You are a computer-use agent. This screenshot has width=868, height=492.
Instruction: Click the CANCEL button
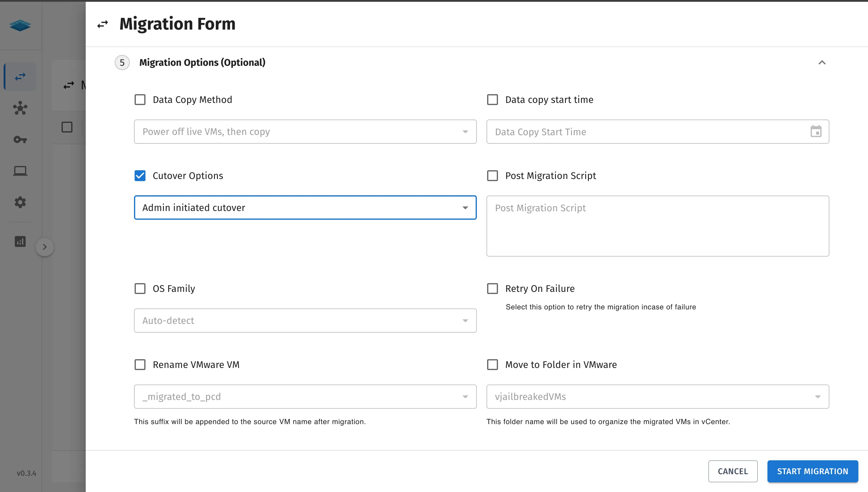click(732, 471)
